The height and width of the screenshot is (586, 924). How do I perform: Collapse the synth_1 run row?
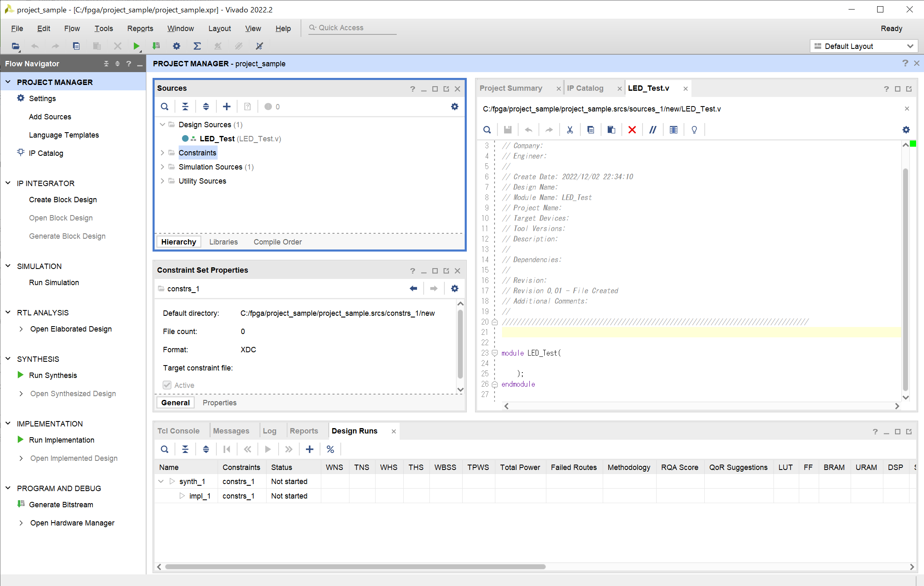coord(161,481)
